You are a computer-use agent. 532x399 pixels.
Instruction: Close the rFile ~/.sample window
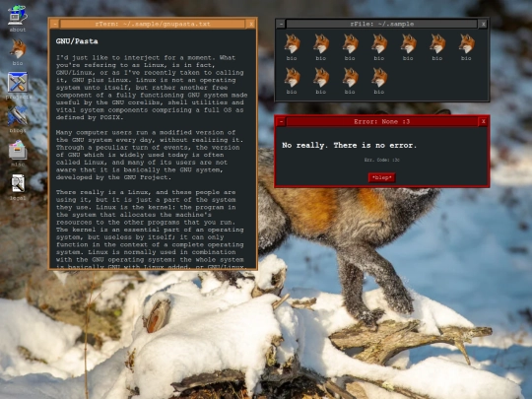(484, 24)
